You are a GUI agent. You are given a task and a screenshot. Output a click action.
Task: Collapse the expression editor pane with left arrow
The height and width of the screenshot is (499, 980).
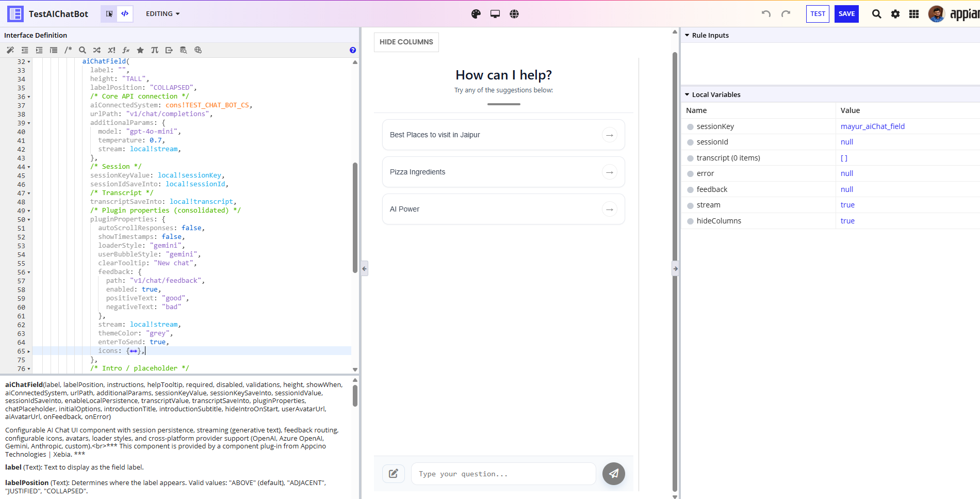[x=365, y=269]
